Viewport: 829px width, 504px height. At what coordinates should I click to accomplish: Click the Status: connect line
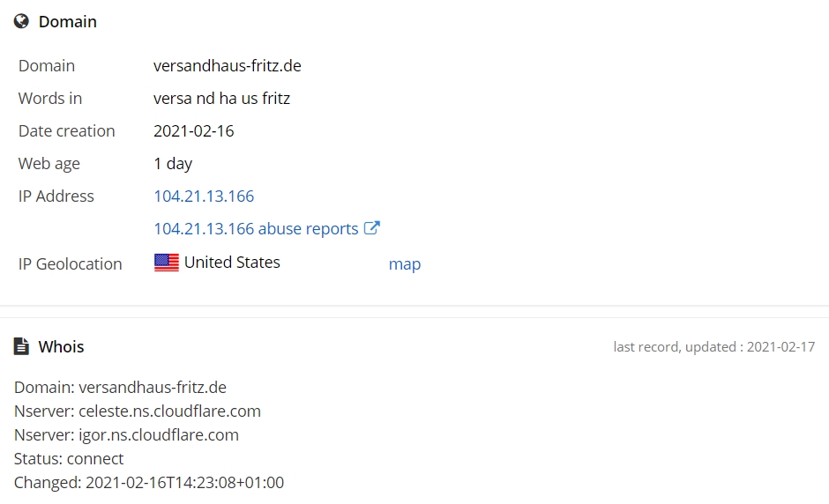tap(69, 458)
